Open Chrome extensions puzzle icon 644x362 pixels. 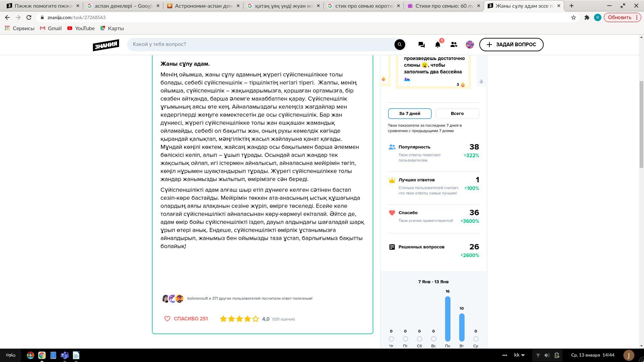[x=587, y=17]
